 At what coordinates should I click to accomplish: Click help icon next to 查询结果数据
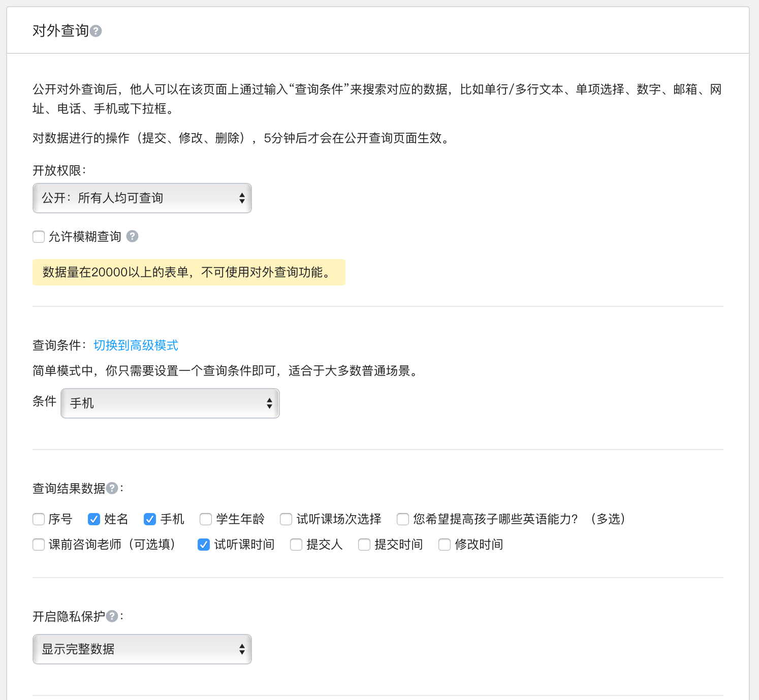(x=112, y=488)
